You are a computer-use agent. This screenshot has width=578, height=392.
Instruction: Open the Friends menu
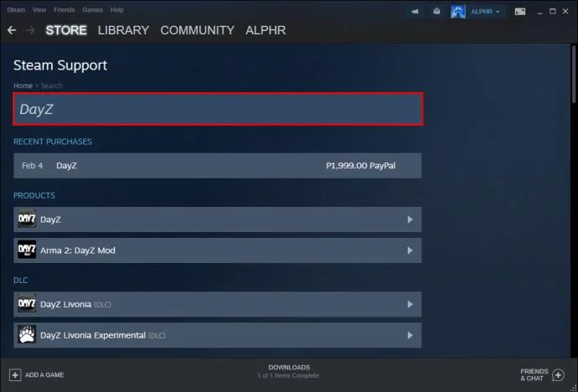(65, 10)
